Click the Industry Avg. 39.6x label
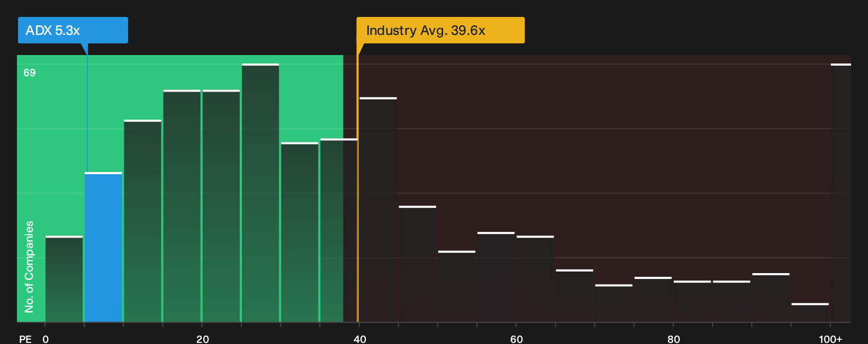 click(440, 30)
